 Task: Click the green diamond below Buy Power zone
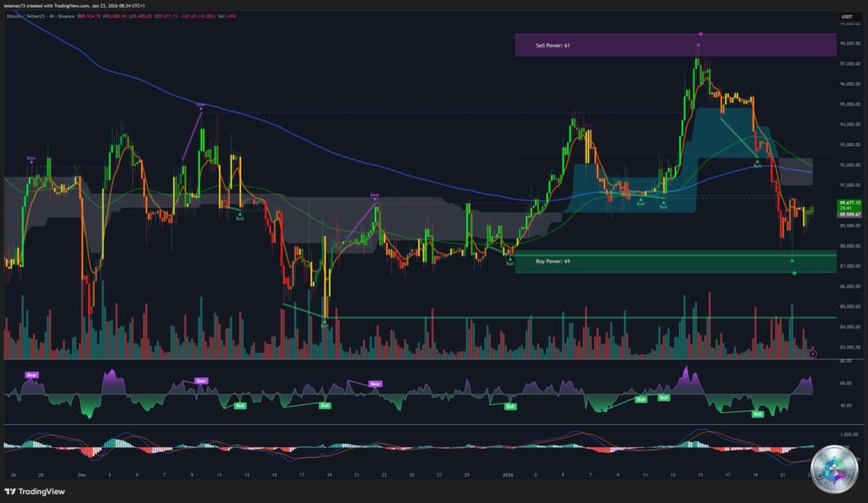pyautogui.click(x=794, y=273)
